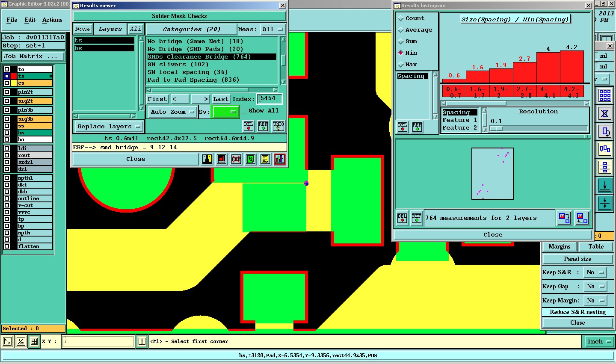Screen dimensions: 616x364
Task: Click the diagonal arrow icon at bottom-left
Action: coord(7,341)
